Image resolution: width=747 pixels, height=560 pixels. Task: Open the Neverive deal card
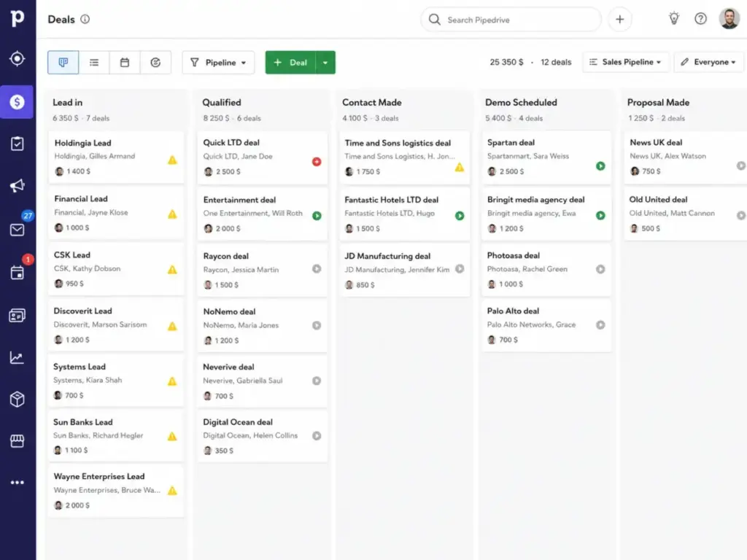point(262,381)
